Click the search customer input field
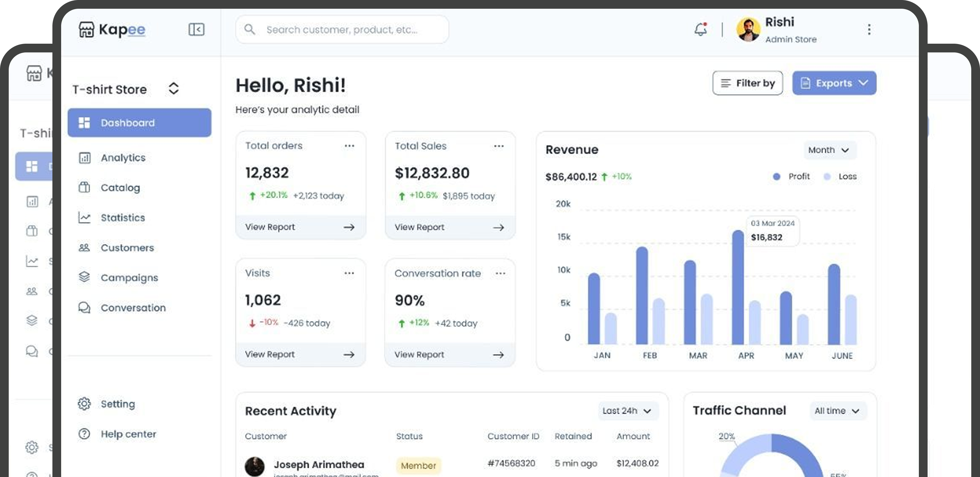 [342, 30]
